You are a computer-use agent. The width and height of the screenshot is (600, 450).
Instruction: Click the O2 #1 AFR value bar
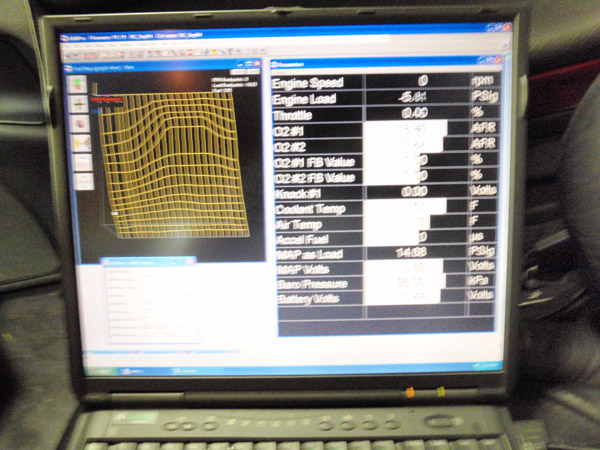click(x=415, y=130)
